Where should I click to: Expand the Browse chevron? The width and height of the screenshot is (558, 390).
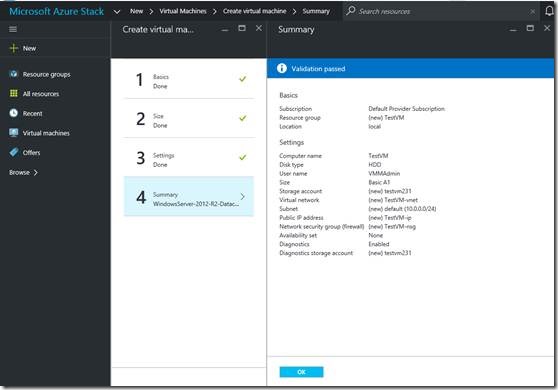point(35,173)
